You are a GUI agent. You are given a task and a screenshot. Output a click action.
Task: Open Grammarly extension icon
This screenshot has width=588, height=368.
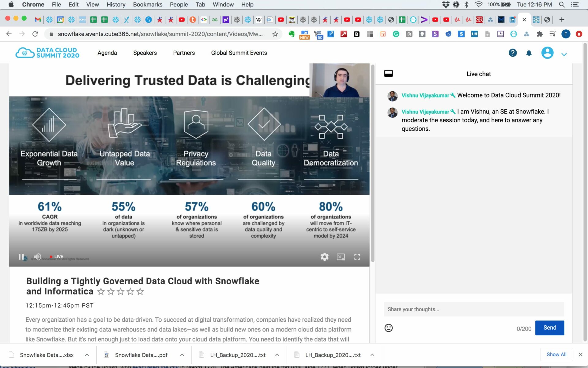click(x=396, y=34)
